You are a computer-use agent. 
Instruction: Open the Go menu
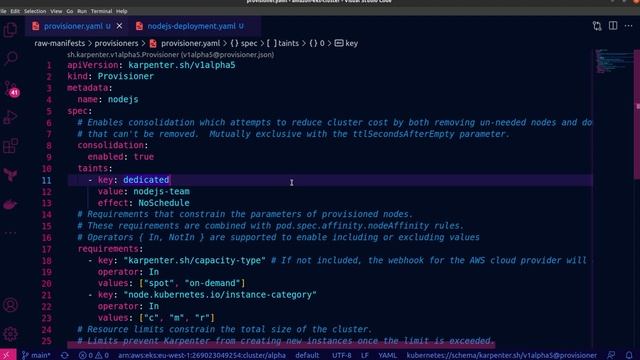click(69, 11)
